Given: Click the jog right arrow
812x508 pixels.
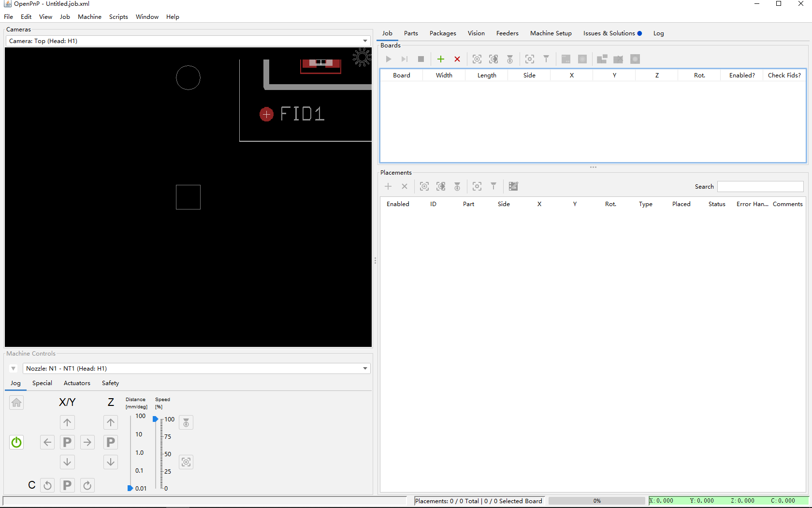Looking at the screenshot, I should (87, 442).
